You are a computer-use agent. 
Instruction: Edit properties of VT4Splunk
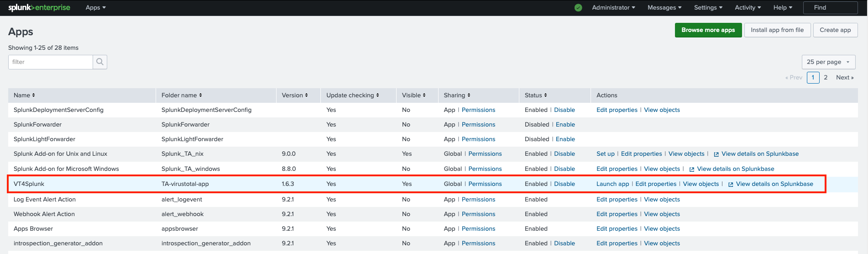click(x=656, y=184)
